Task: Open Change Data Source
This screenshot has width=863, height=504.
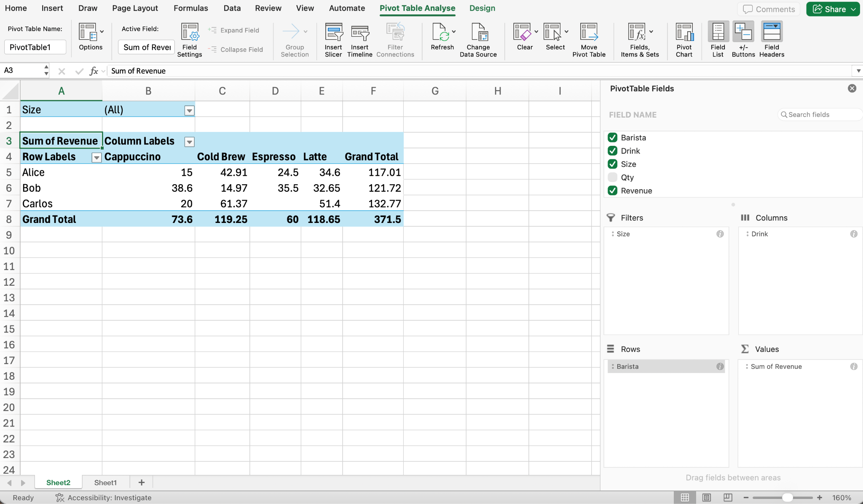Action: pyautogui.click(x=478, y=40)
